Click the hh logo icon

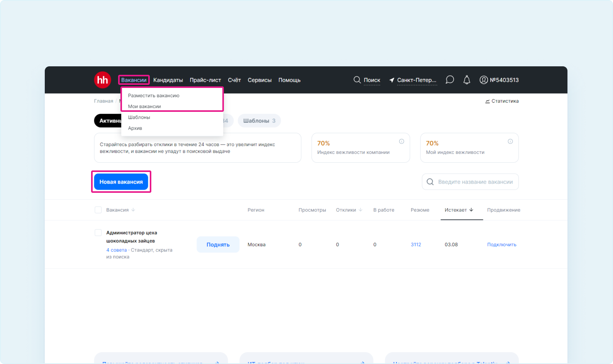[103, 80]
